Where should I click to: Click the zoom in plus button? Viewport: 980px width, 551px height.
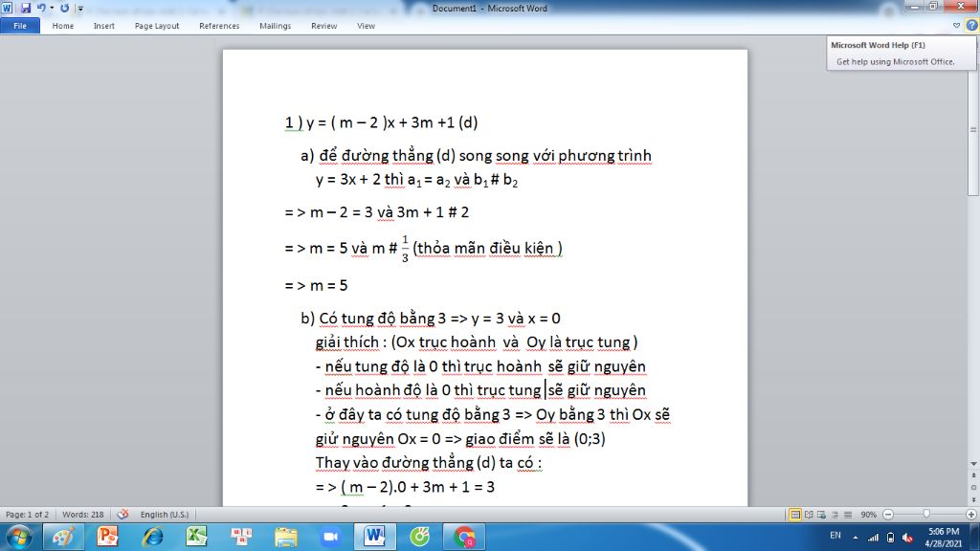click(x=970, y=515)
